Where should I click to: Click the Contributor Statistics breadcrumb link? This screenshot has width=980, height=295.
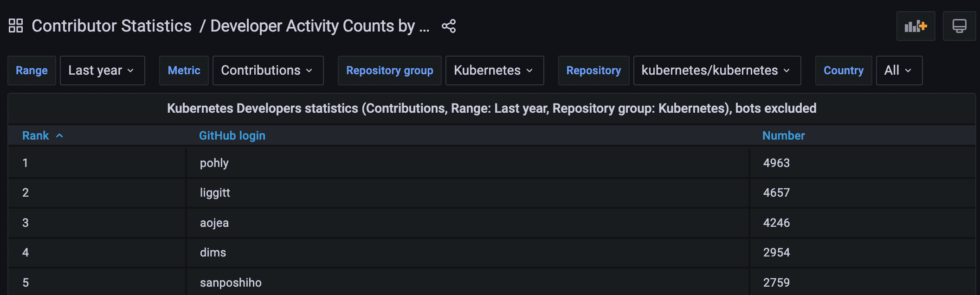(x=111, y=26)
